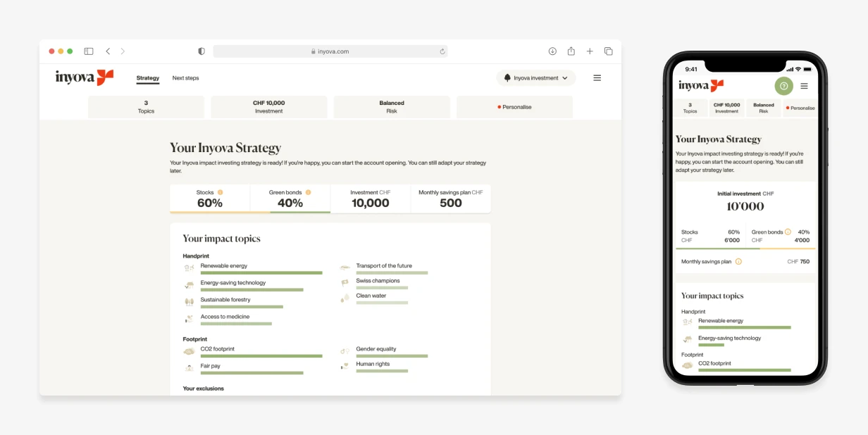The width and height of the screenshot is (868, 435).
Task: Tap the green help question-mark icon on phone
Action: [x=784, y=86]
